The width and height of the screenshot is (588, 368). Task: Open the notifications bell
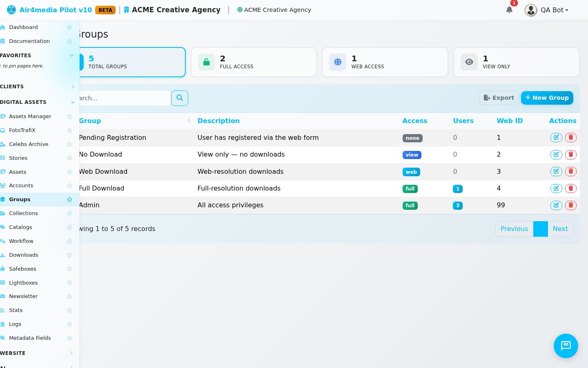[x=509, y=10]
